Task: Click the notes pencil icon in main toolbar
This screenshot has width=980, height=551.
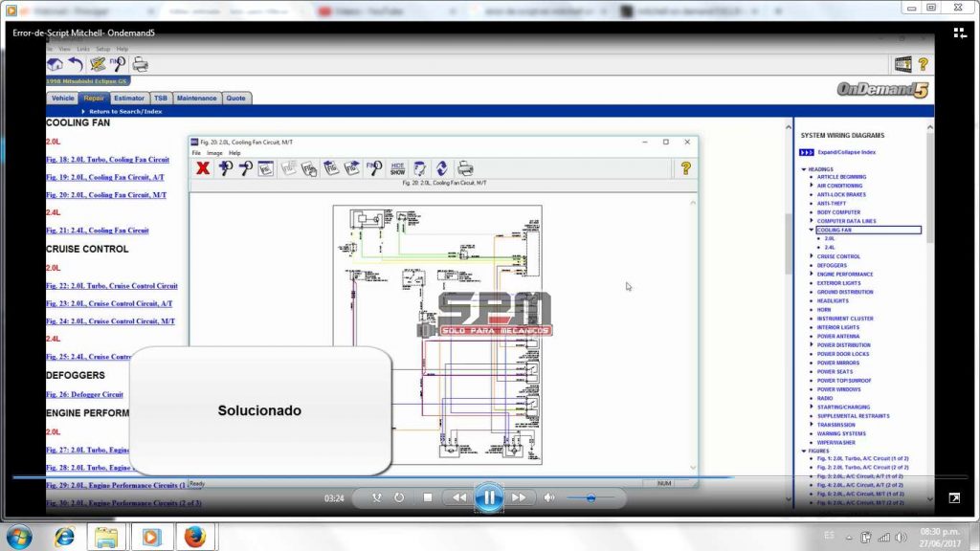Action: tap(98, 64)
